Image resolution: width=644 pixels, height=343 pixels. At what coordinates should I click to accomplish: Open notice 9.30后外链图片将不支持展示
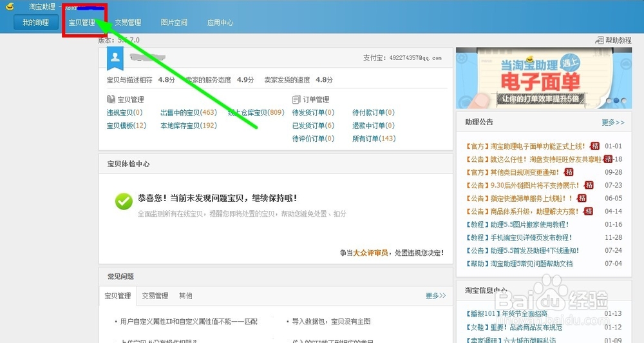[522, 185]
